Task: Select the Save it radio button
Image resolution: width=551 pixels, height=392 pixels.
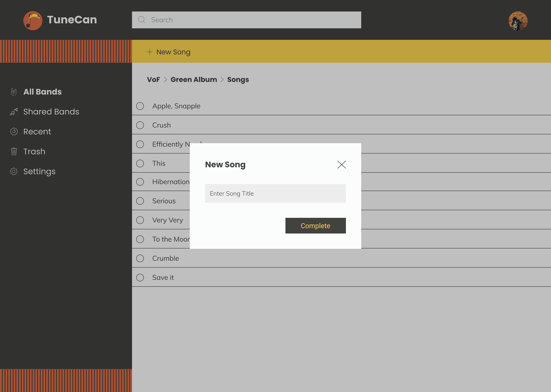Action: coord(140,278)
